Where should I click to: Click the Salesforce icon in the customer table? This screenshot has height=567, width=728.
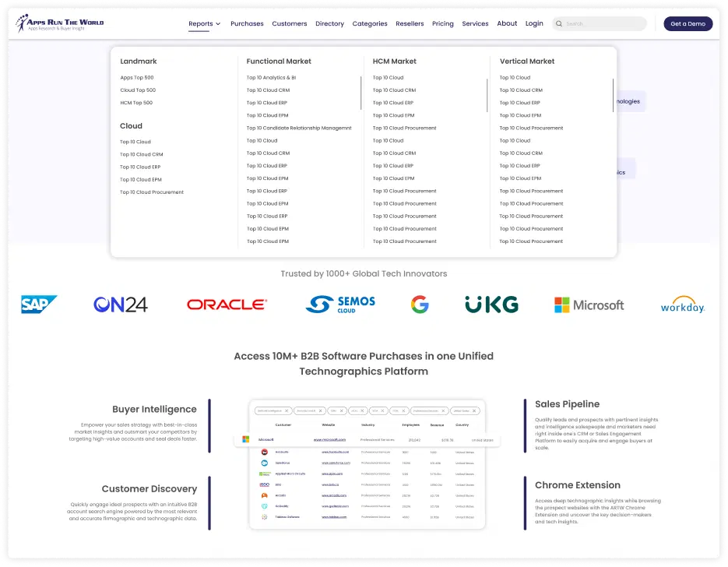pyautogui.click(x=264, y=463)
